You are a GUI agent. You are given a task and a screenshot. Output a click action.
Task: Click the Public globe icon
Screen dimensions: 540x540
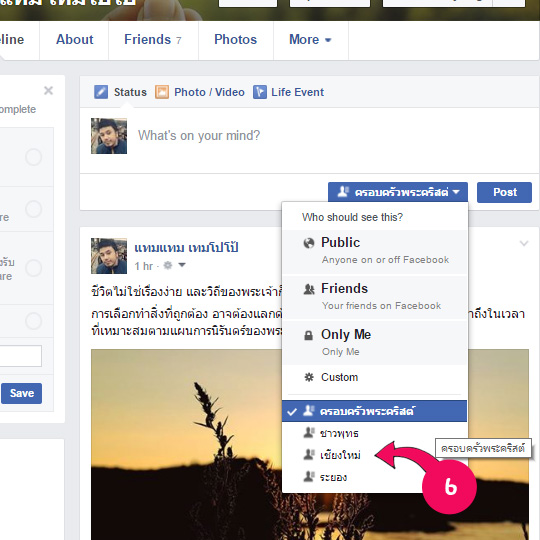coord(309,243)
